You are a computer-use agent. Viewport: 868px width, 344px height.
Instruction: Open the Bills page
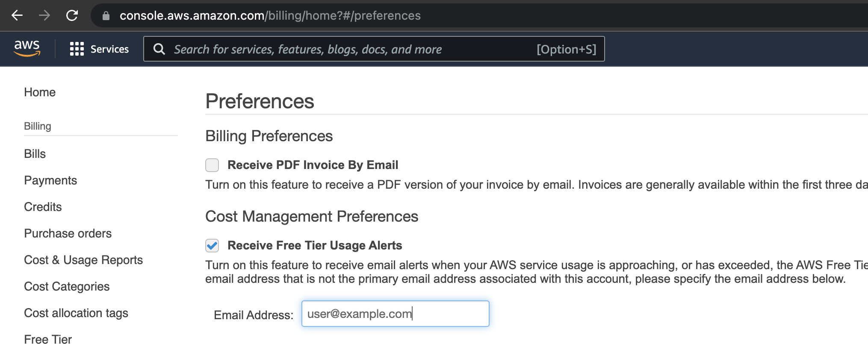click(35, 154)
